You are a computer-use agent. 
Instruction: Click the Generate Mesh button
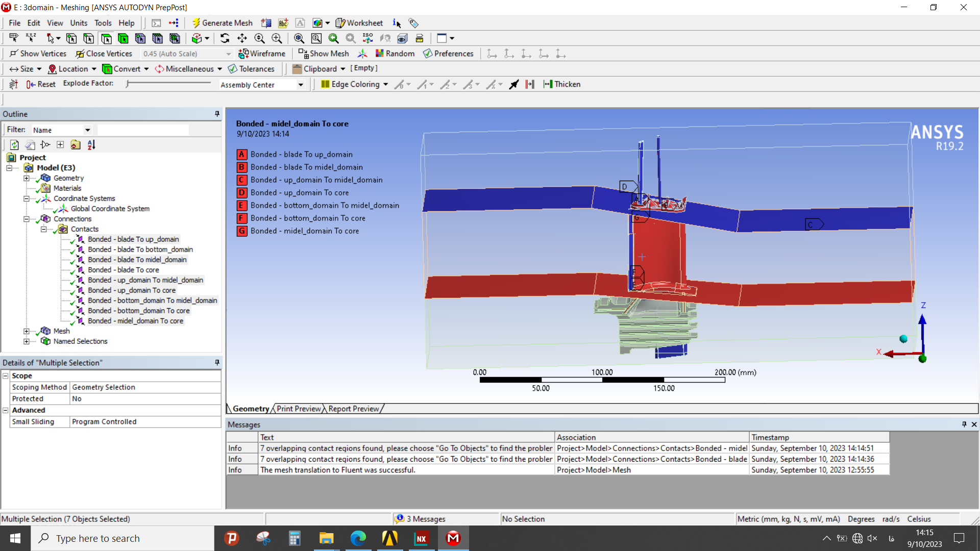(x=222, y=23)
